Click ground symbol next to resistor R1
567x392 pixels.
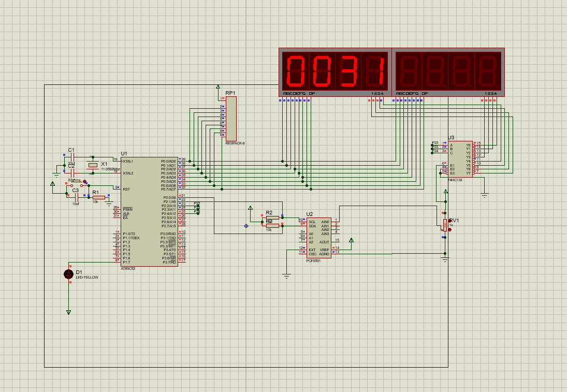click(109, 204)
